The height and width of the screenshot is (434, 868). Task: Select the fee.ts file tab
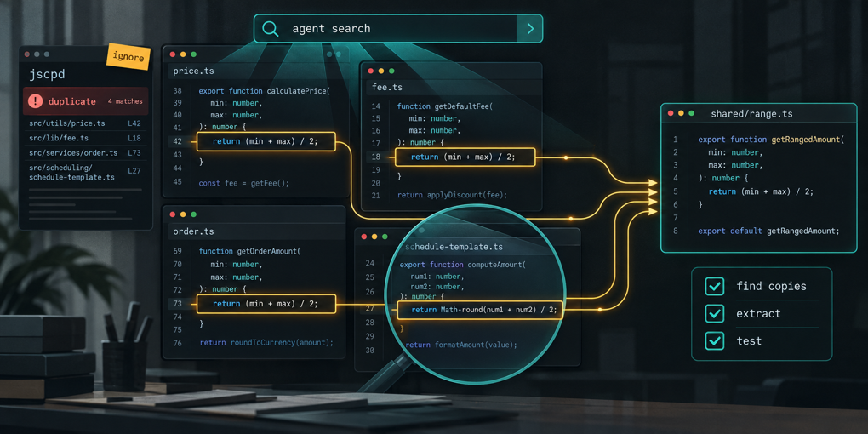click(387, 88)
